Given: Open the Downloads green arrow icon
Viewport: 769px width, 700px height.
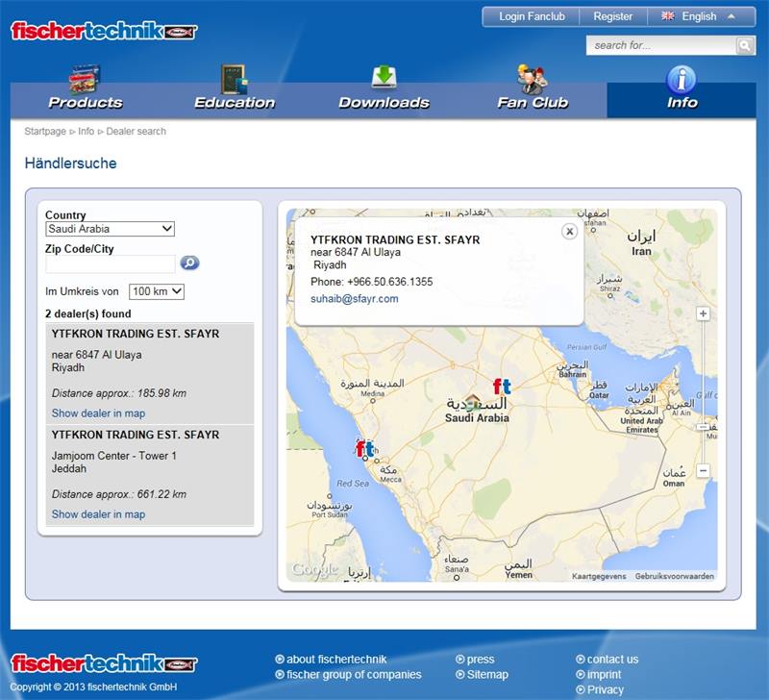Looking at the screenshot, I should (x=384, y=77).
